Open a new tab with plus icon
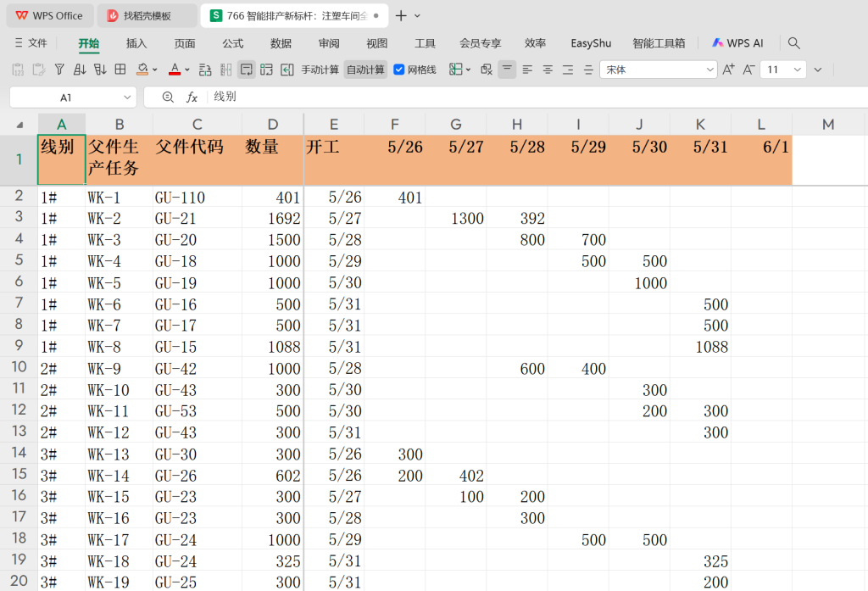 click(x=401, y=15)
